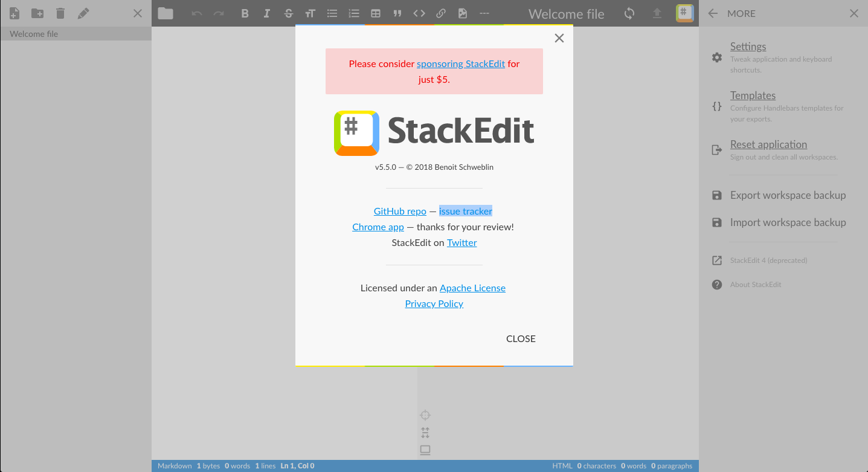Click the HTML label in the status bar
Viewport: 868px width, 472px height.
click(562, 466)
